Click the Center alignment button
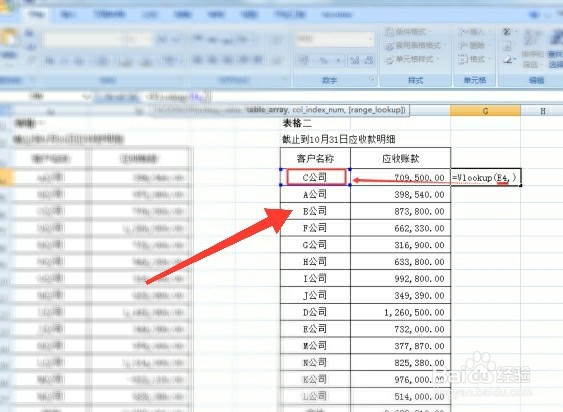 point(212,60)
